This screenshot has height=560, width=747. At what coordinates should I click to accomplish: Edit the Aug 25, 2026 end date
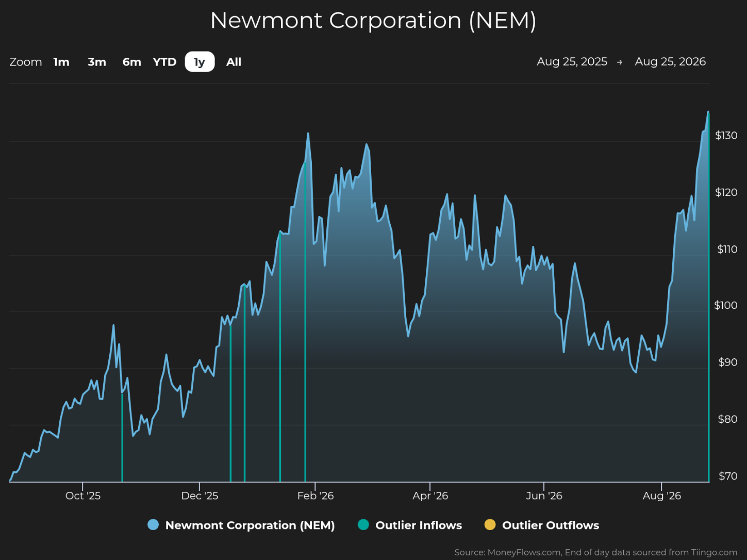click(670, 62)
